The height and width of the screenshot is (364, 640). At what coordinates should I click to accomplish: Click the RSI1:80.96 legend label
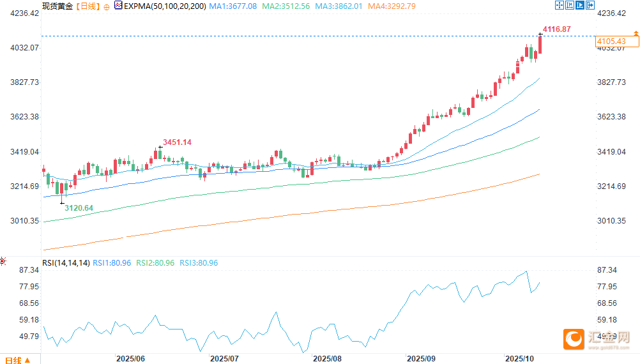point(112,262)
